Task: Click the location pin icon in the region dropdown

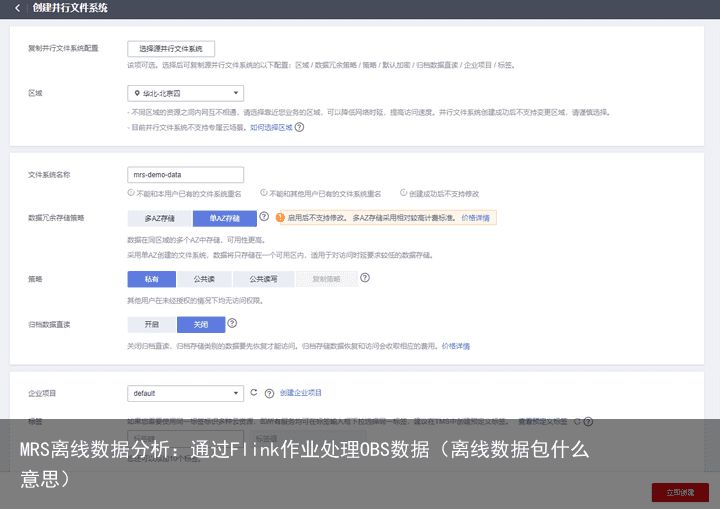Action: 137,93
